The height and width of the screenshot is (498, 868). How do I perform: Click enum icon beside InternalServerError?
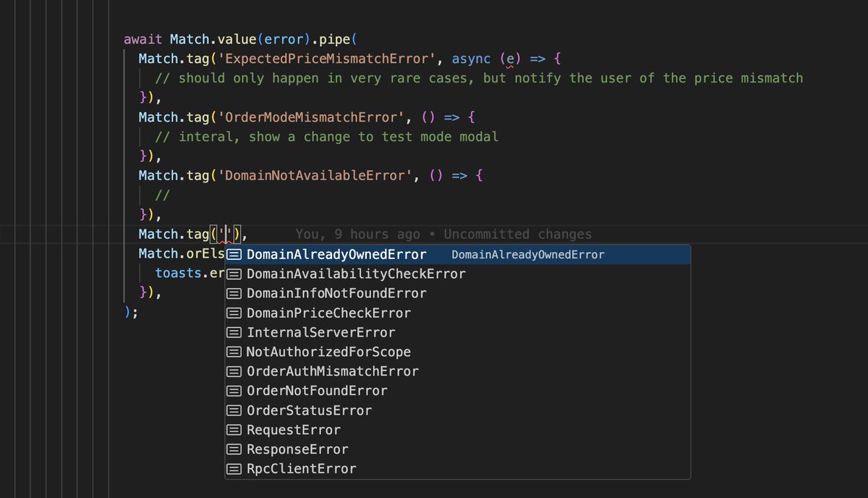point(234,333)
